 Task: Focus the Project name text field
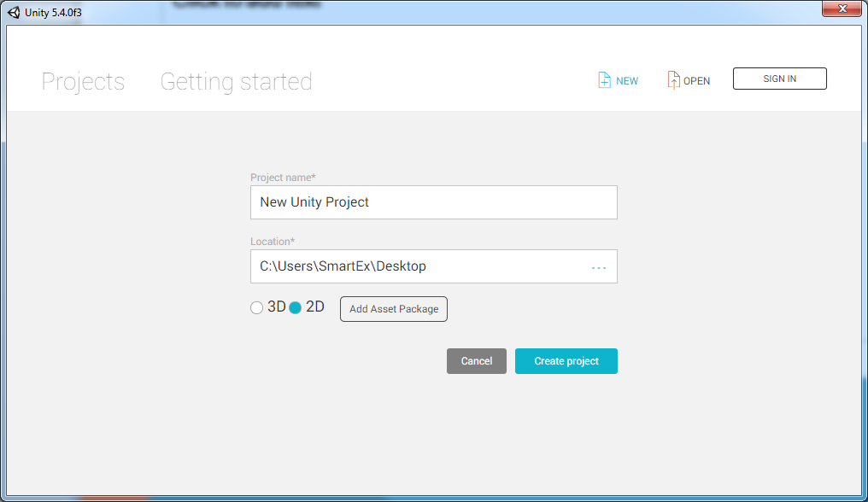(433, 202)
